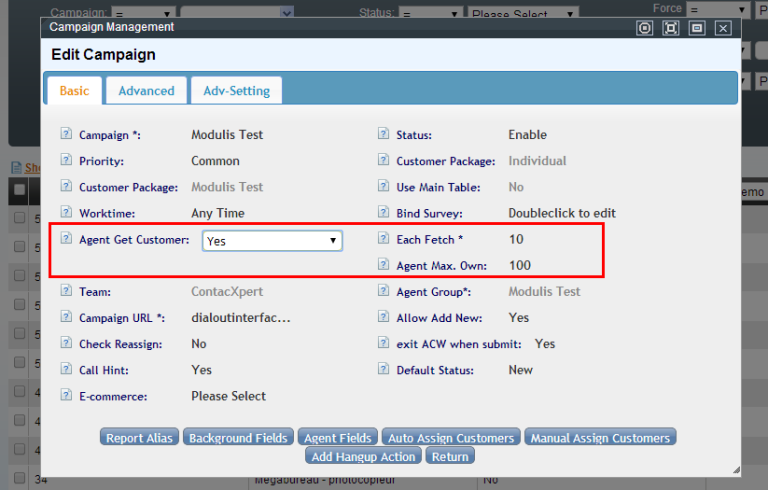The width and height of the screenshot is (768, 490).
Task: Open the Adv-Setting tab
Action: 236,91
